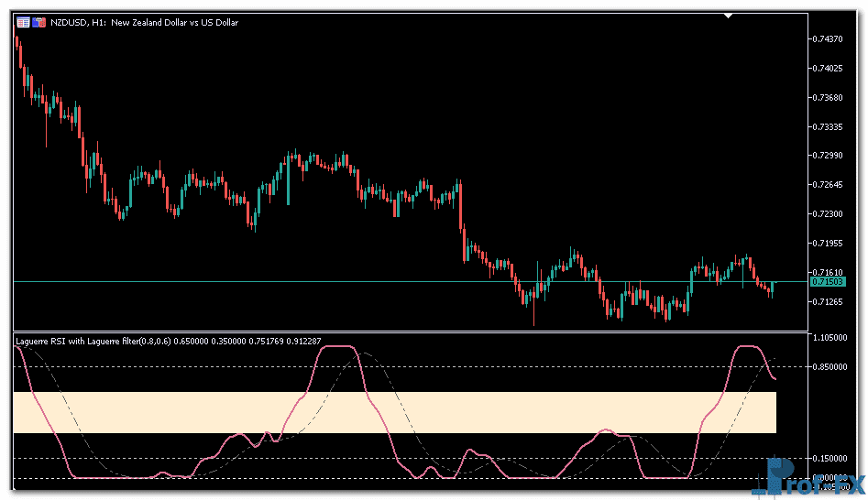Click the 0.71265 price scale label
This screenshot has height=500, width=868.
(x=828, y=301)
